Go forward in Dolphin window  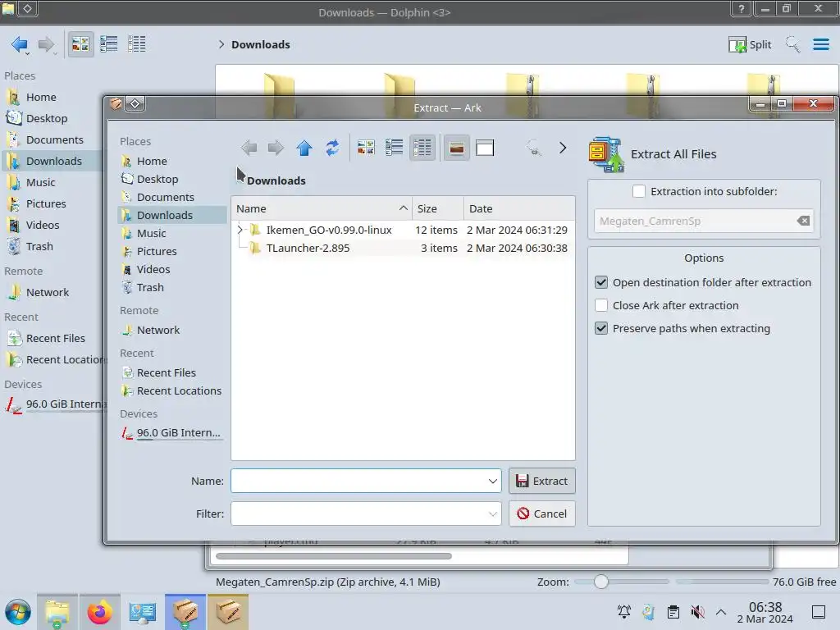tap(47, 44)
